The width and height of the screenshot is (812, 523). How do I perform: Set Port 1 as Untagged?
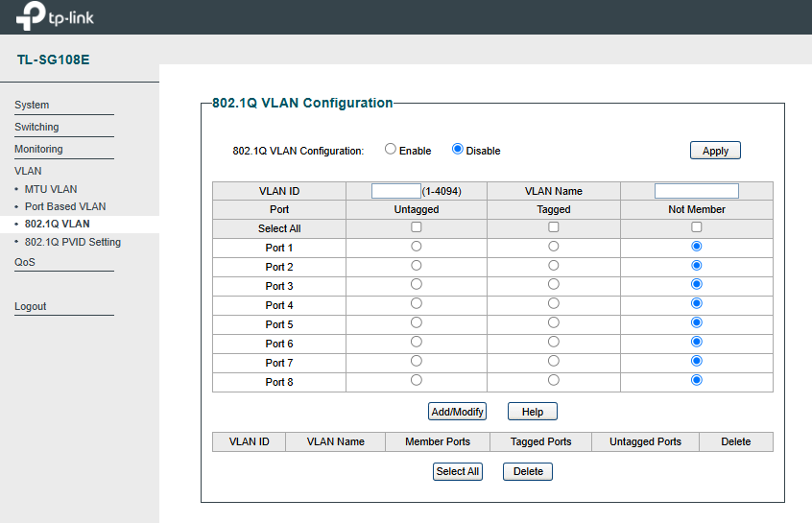[417, 246]
